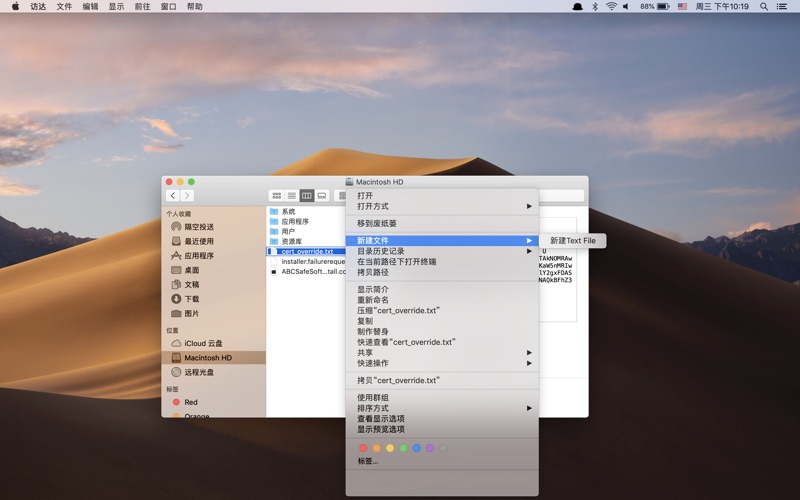Choose 移到废纸篓 from the context menu

[x=377, y=223]
